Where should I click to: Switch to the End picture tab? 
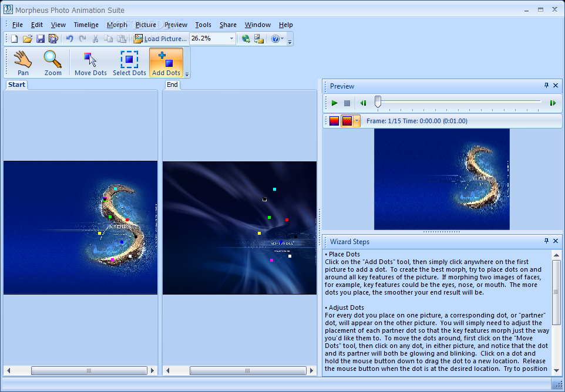172,85
